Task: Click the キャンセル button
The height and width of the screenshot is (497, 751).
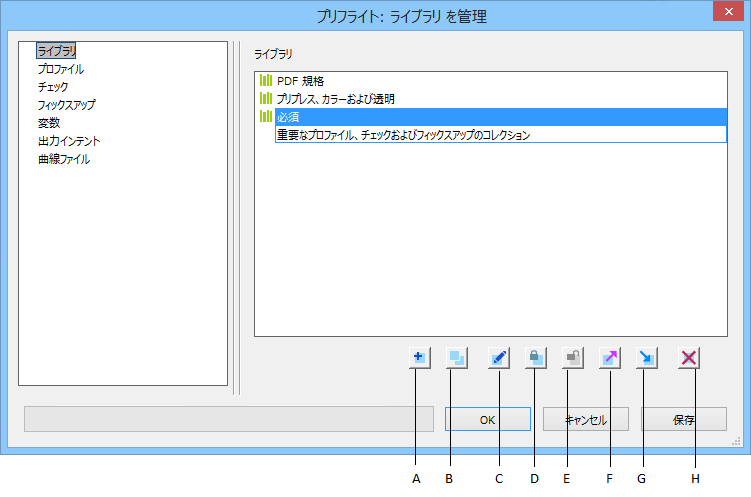Action: [586, 419]
